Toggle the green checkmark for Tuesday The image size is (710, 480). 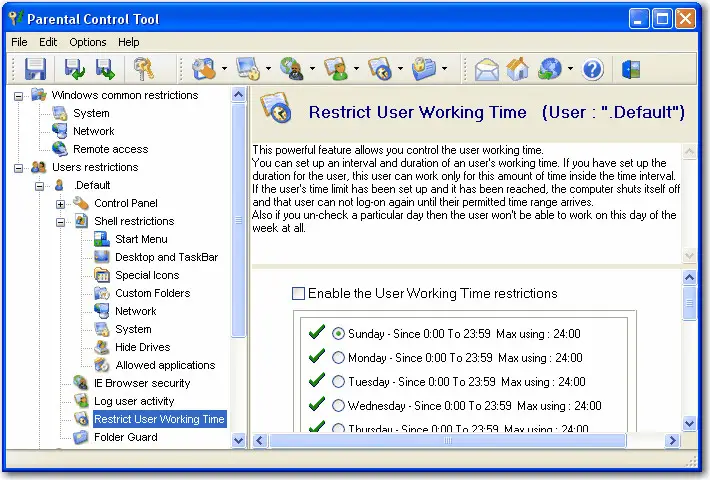click(317, 380)
